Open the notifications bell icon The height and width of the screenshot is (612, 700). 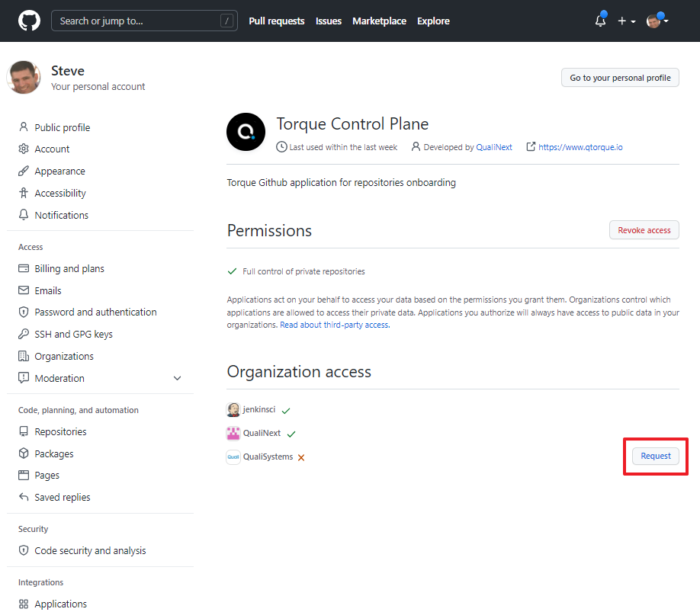(600, 21)
